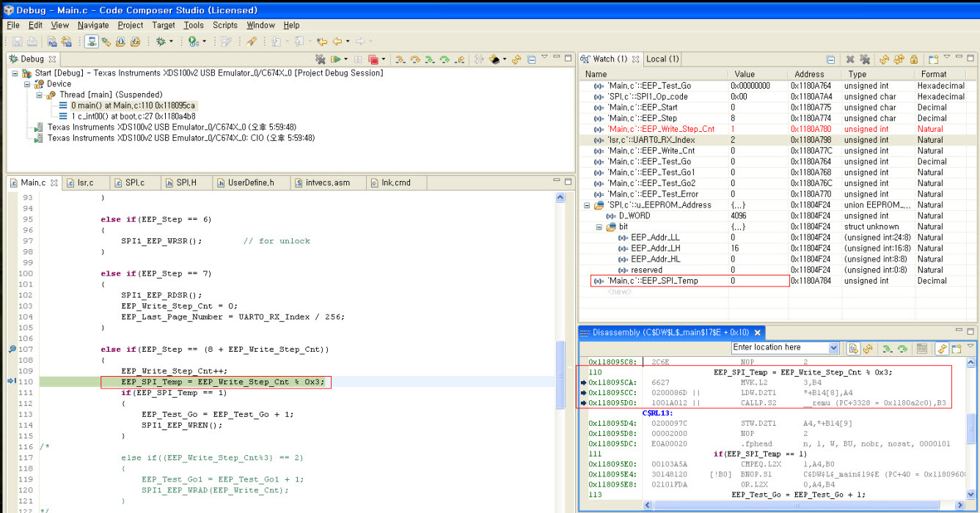Toggle the lock icon in Watch view
Screen dimensions: 980x513
click(x=915, y=59)
